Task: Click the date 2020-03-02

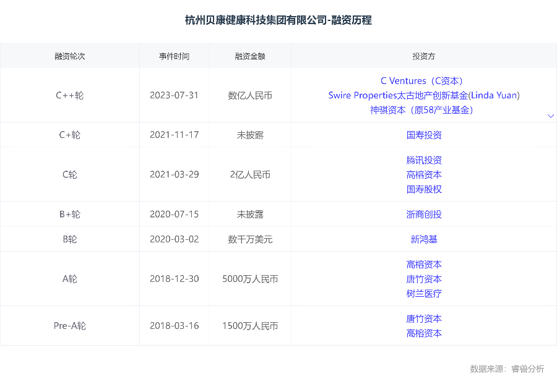Action: click(x=174, y=239)
